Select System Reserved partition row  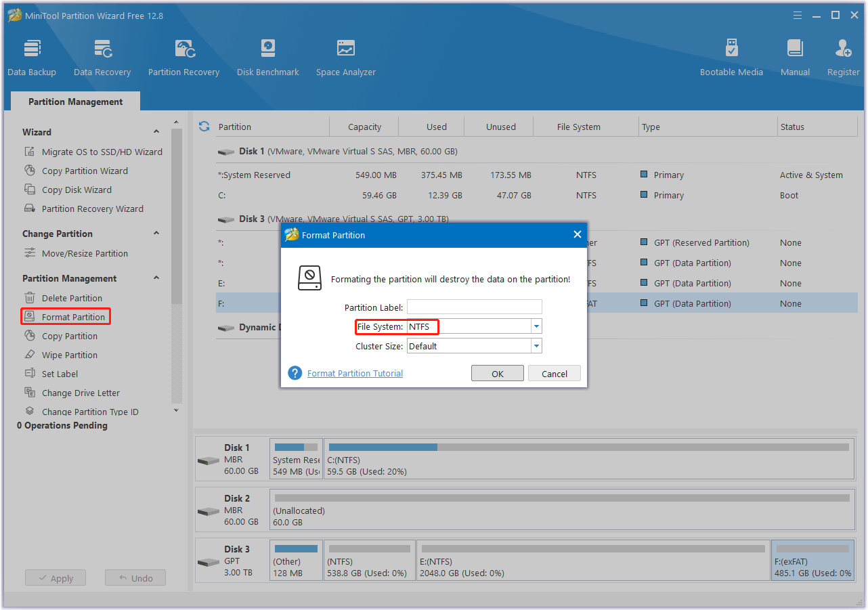(536, 175)
